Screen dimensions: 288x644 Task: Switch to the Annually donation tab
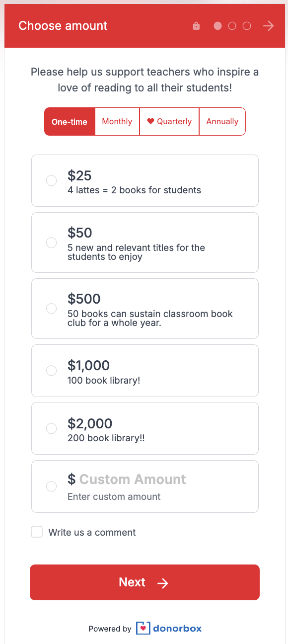tap(222, 121)
